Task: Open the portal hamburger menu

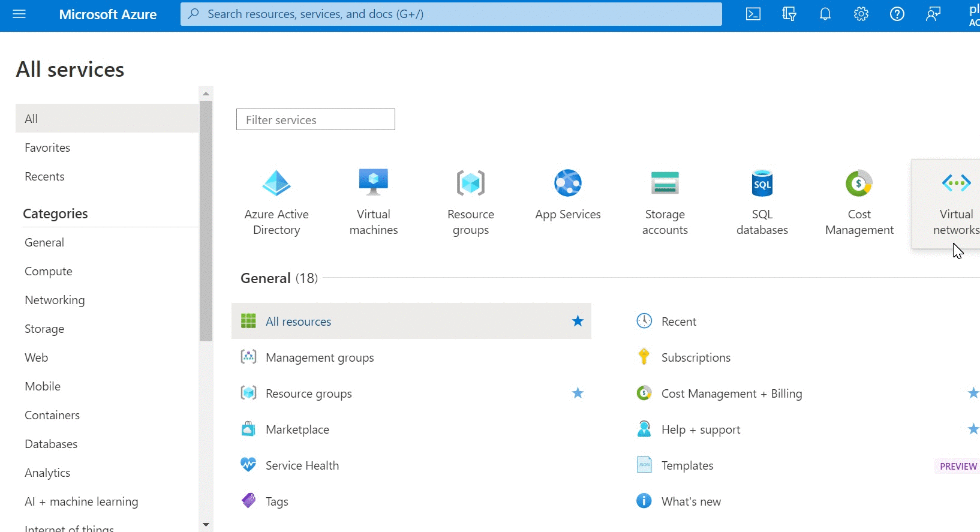Action: point(19,14)
